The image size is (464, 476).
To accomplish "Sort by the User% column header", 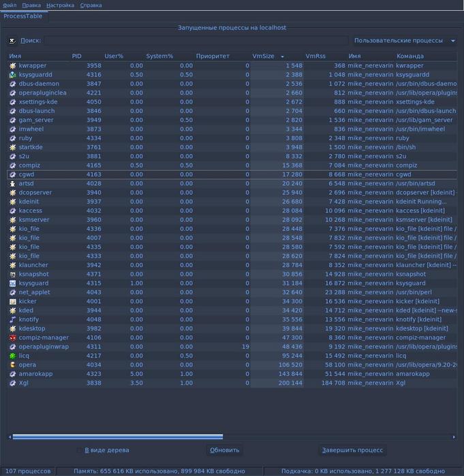I will coord(123,56).
